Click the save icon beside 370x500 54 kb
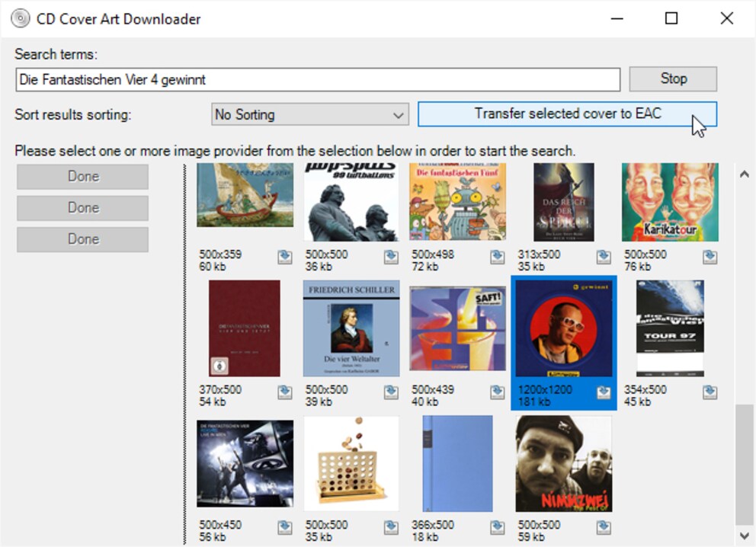The image size is (756, 547). [285, 392]
